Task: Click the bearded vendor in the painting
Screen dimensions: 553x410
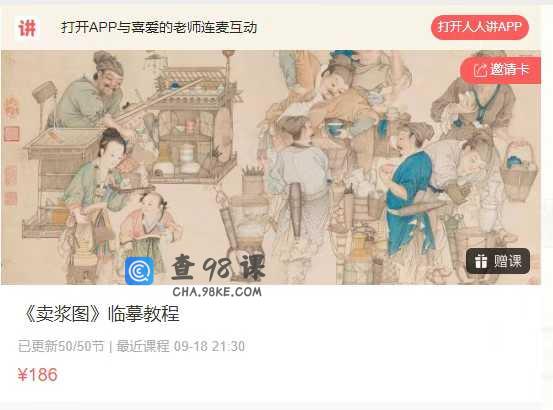Action: (x=91, y=92)
